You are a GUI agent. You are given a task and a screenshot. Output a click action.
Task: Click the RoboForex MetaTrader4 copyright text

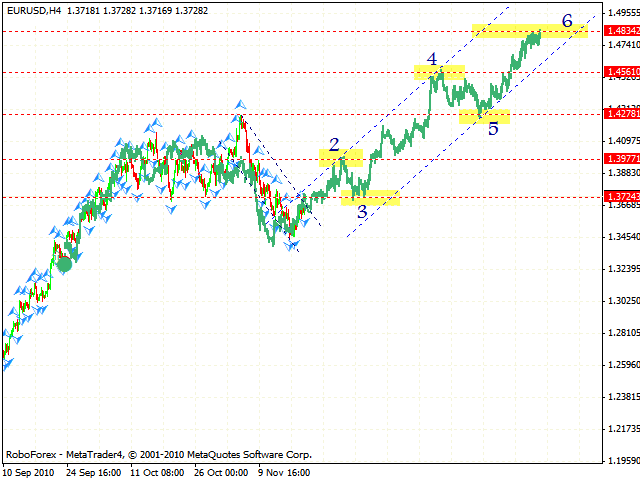pos(158,453)
